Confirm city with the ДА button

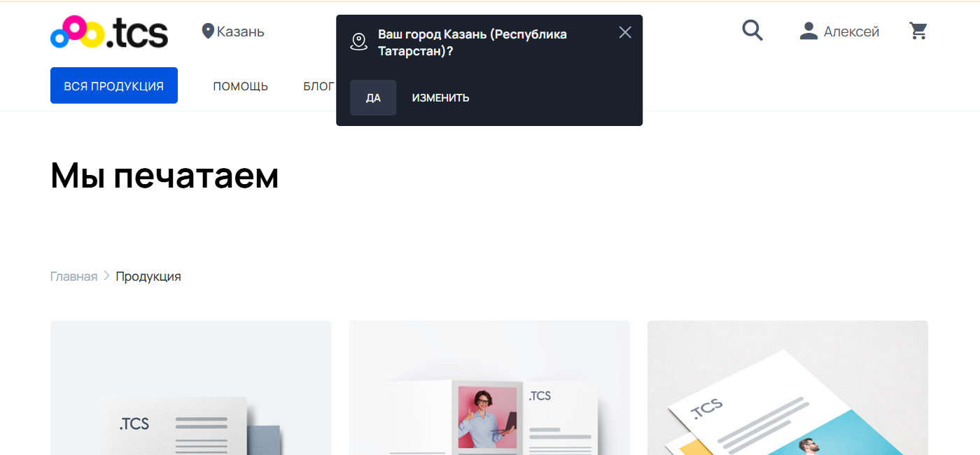(373, 97)
